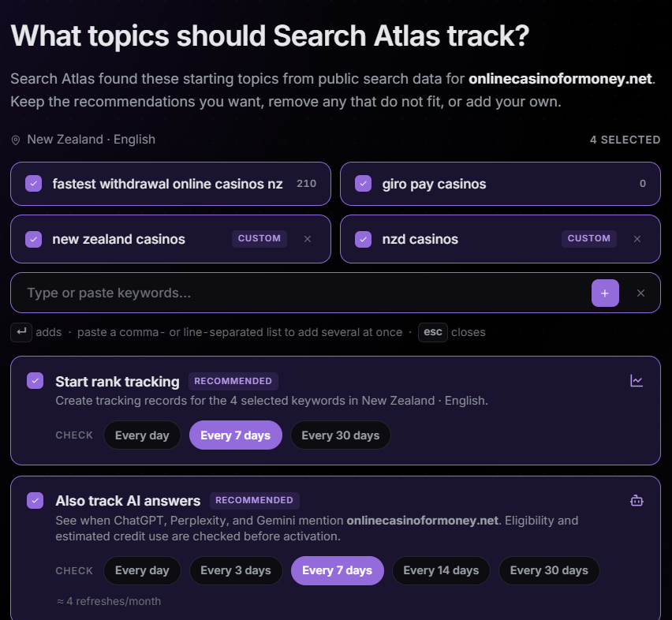
Task: Select 'Every day' for rank tracking
Action: coord(142,435)
